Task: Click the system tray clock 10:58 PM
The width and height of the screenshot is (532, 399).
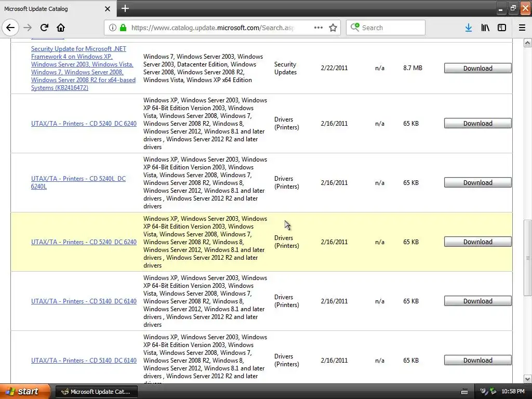Action: 513,392
